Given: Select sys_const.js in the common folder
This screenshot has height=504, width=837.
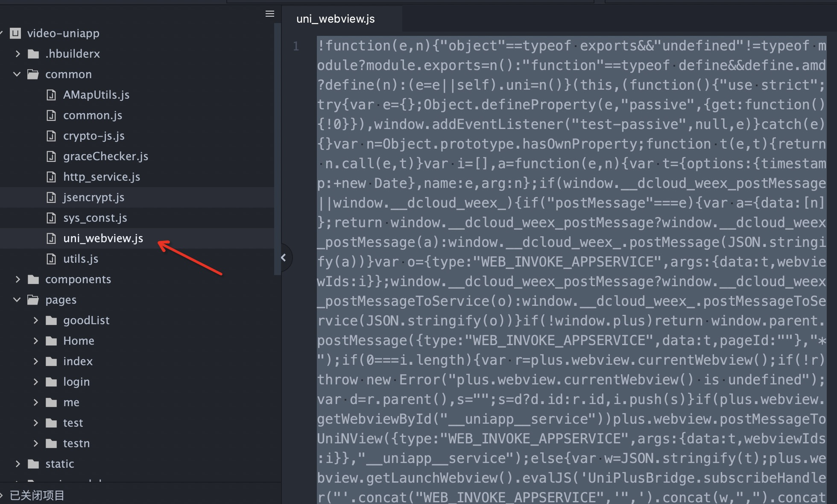Looking at the screenshot, I should pyautogui.click(x=95, y=218).
